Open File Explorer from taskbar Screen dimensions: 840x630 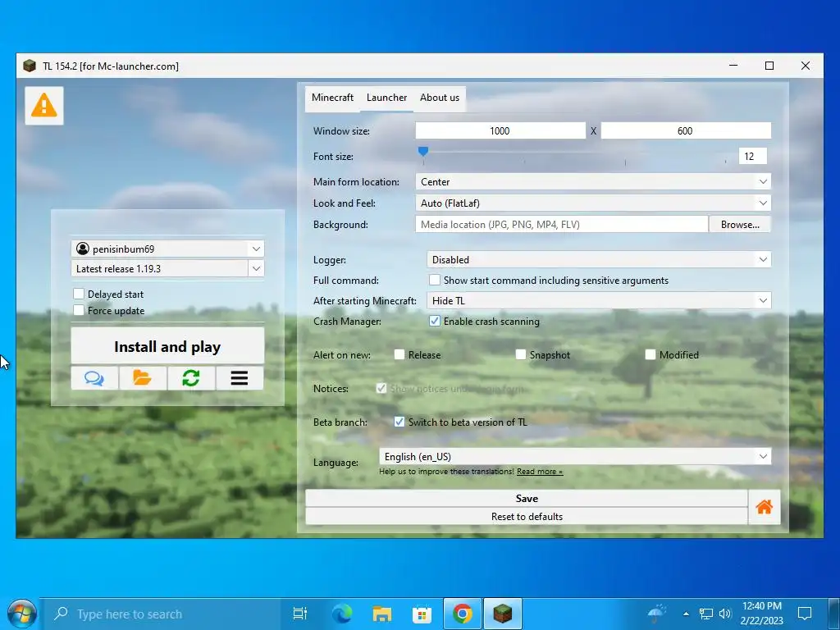[382, 614]
